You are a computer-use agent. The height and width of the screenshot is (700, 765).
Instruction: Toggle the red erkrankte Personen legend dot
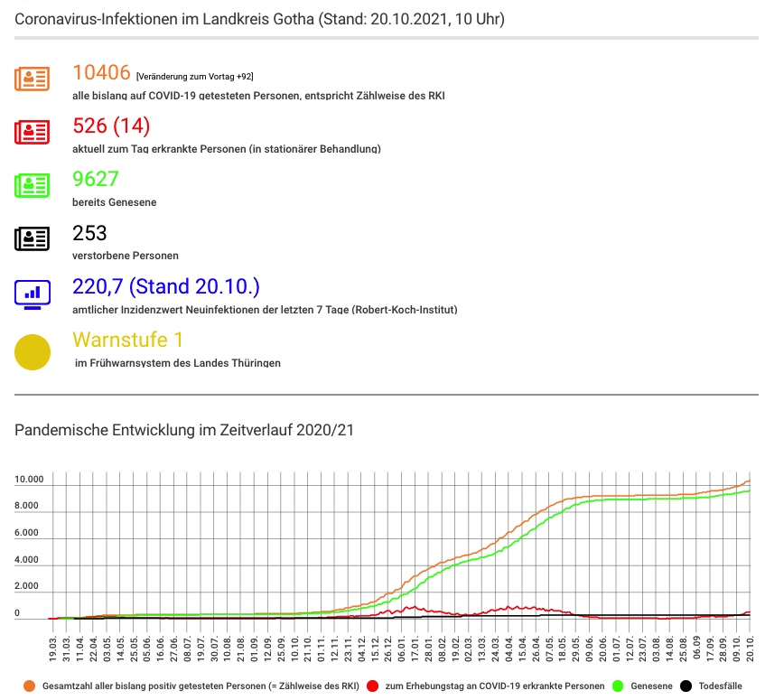[373, 686]
